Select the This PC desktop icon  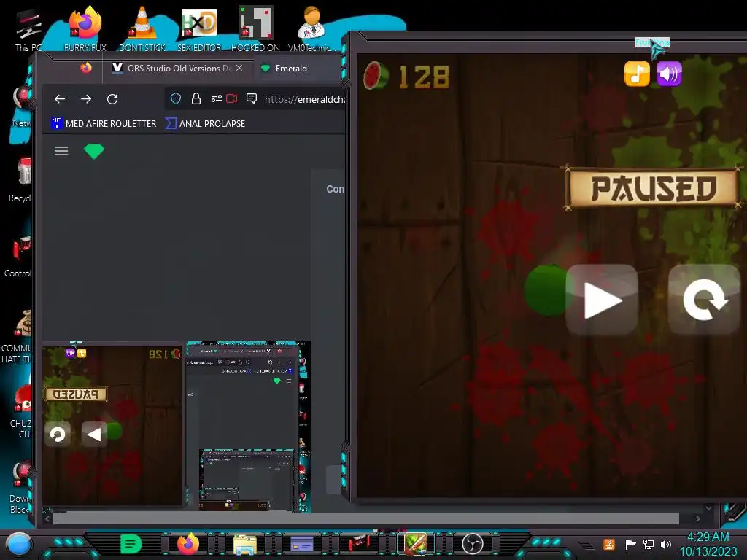[x=28, y=29]
